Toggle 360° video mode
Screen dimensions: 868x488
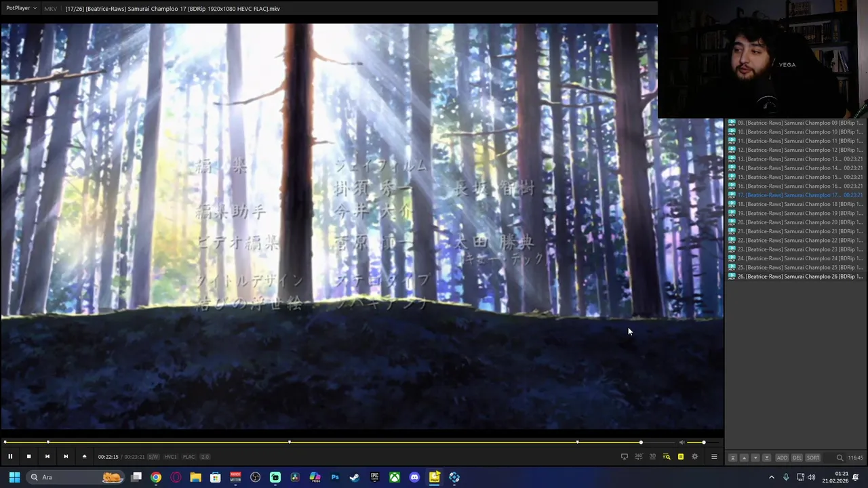639,457
